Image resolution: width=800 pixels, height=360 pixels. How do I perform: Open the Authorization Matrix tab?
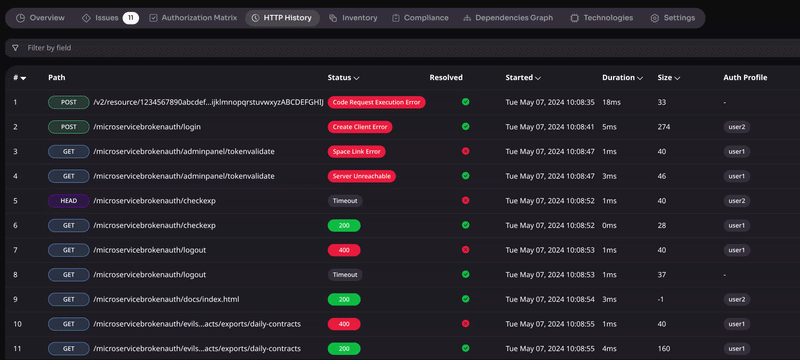point(193,18)
